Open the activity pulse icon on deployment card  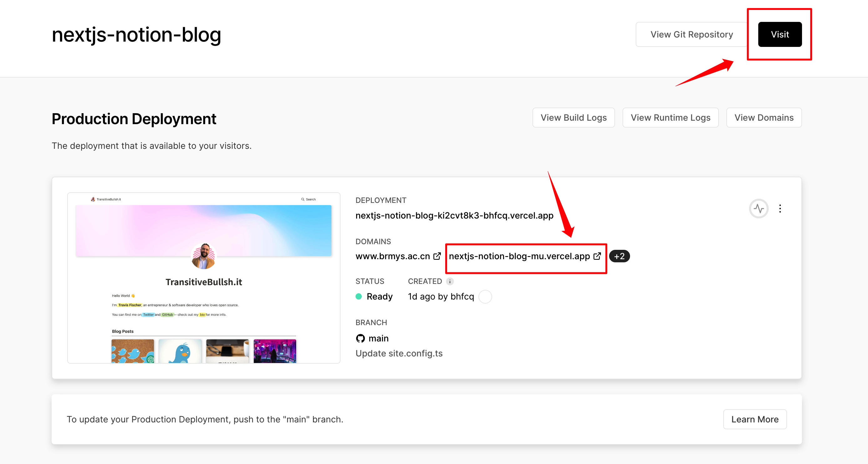click(x=759, y=209)
